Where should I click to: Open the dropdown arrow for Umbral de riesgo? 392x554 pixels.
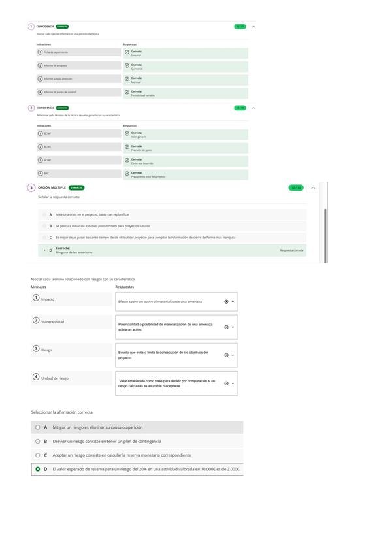[233, 383]
